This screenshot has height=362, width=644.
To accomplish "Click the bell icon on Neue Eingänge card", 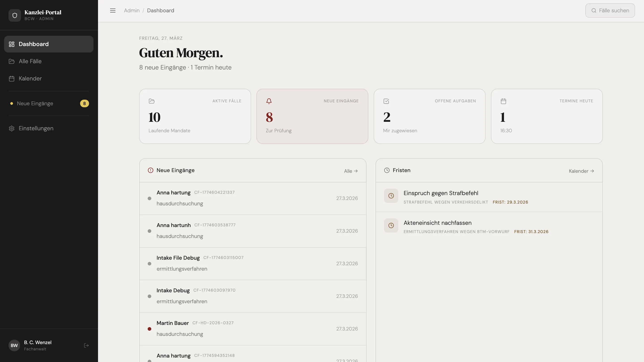I will pyautogui.click(x=269, y=101).
